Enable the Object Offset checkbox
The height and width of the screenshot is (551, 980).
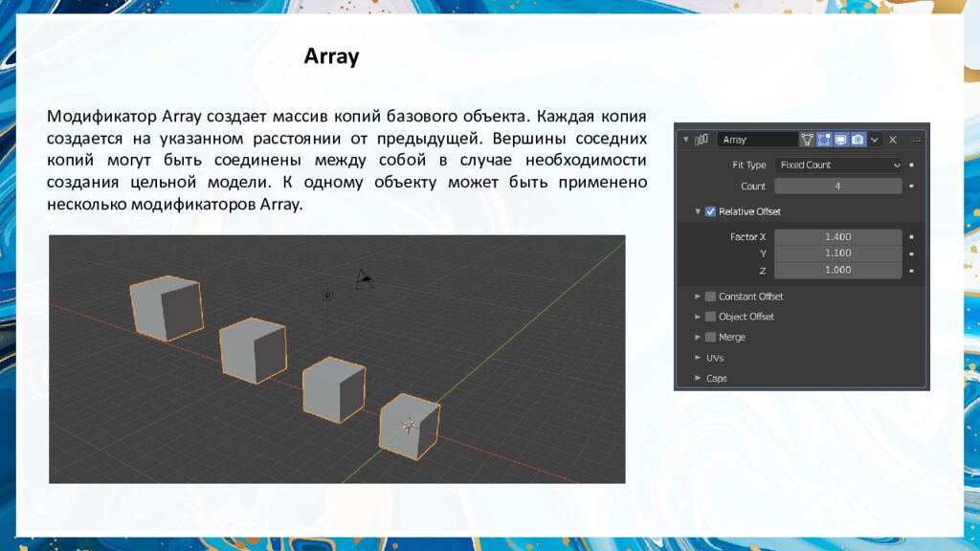click(x=710, y=317)
